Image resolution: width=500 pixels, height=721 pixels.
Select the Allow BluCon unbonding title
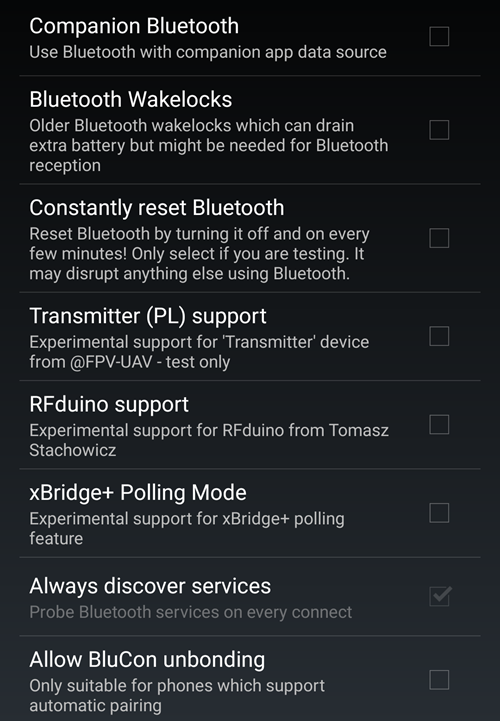point(147,660)
